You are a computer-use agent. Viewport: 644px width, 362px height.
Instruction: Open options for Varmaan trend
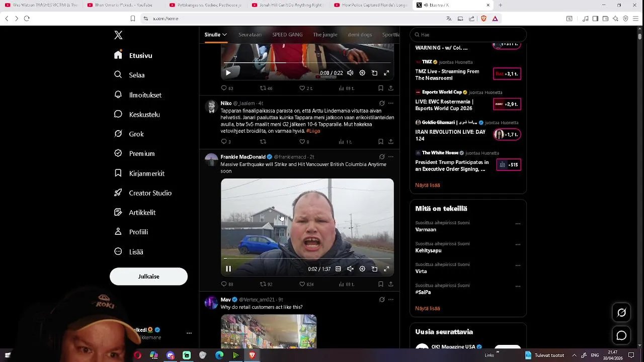[518, 224]
